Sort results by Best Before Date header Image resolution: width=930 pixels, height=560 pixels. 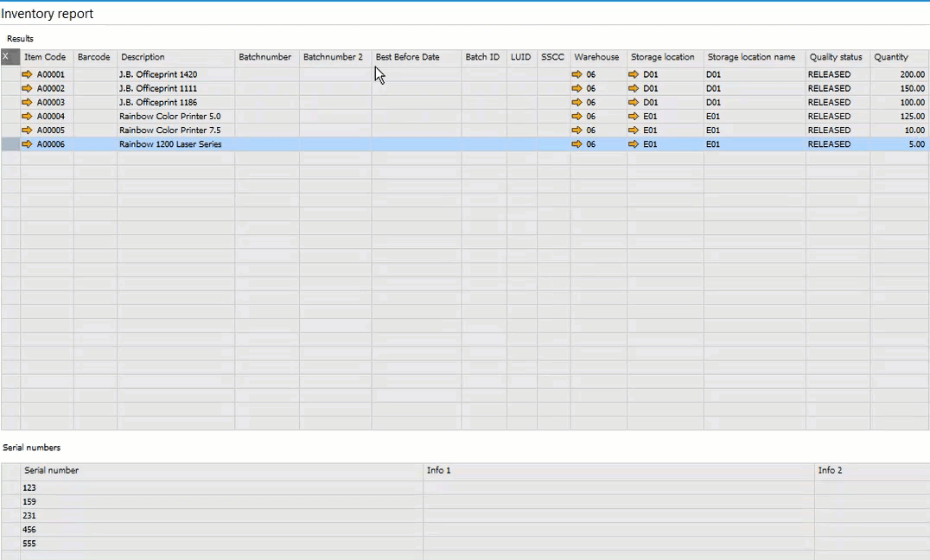(415, 57)
